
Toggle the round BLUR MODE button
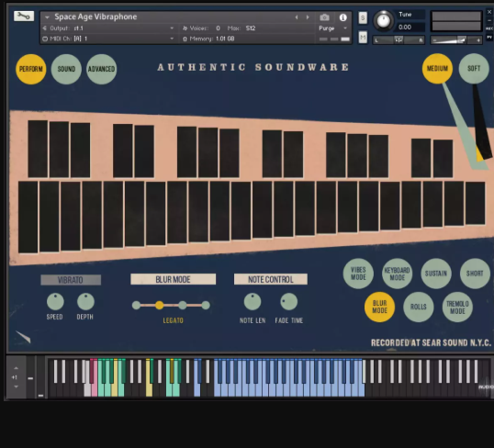(379, 307)
